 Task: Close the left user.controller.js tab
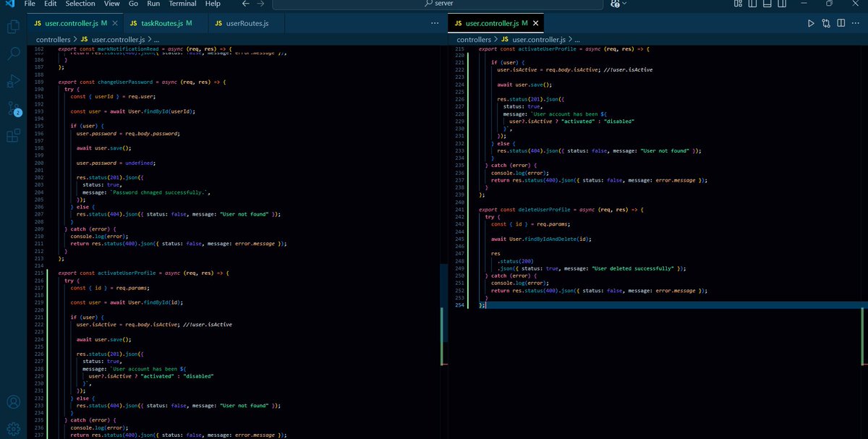point(116,24)
